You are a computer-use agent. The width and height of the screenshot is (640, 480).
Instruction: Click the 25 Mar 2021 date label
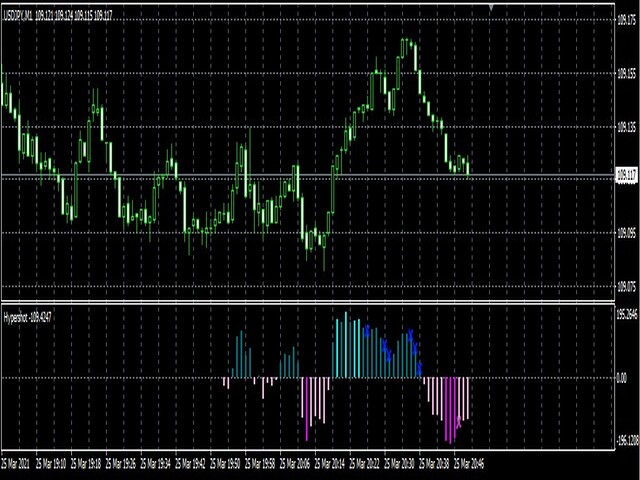16,464
